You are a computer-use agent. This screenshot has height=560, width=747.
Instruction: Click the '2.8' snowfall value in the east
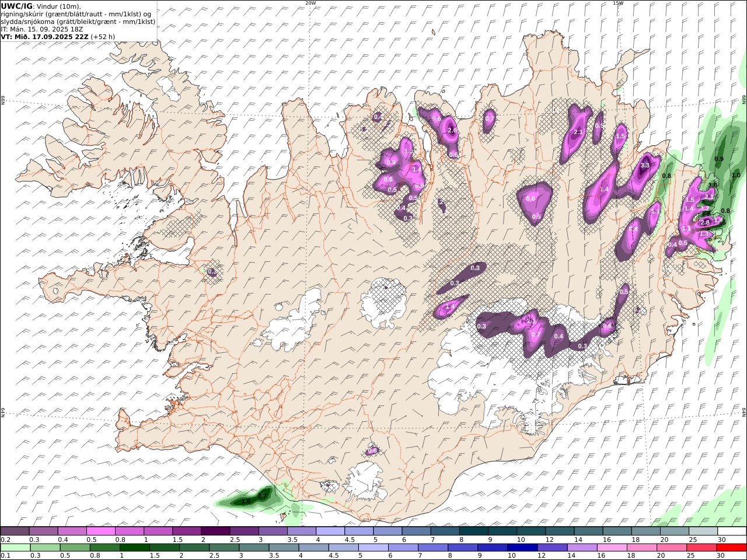[x=705, y=222]
